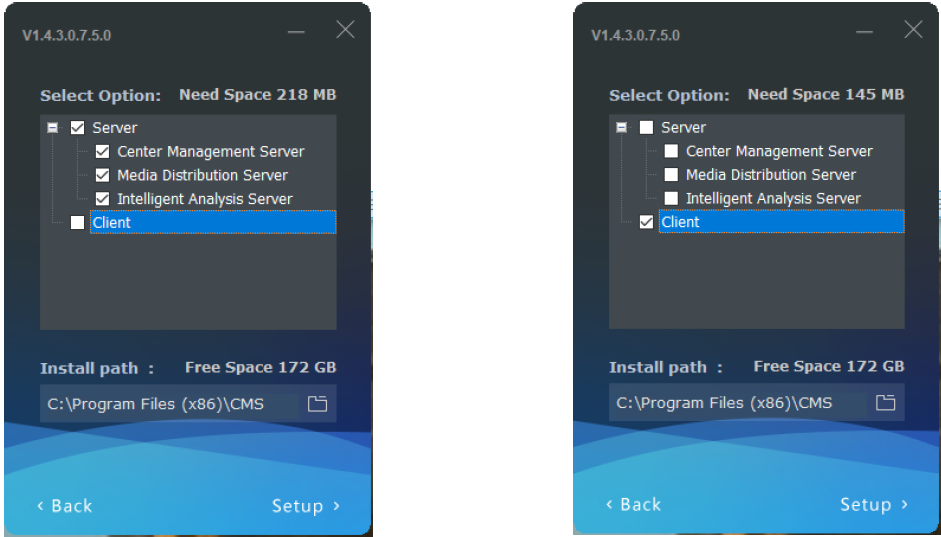Open folder browse icon in left installer

coord(317,404)
